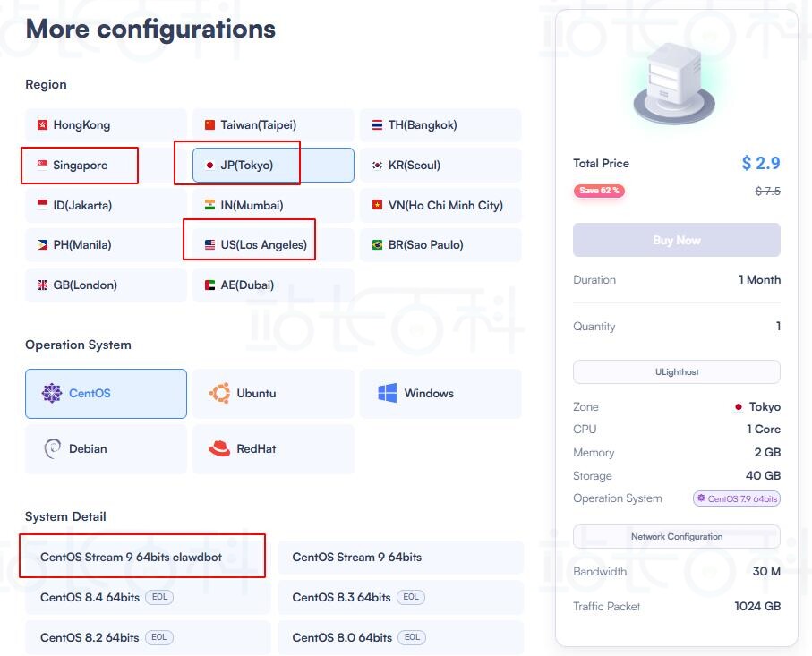Image resolution: width=812 pixels, height=656 pixels.
Task: Click the UK flag icon
Action: 42,285
